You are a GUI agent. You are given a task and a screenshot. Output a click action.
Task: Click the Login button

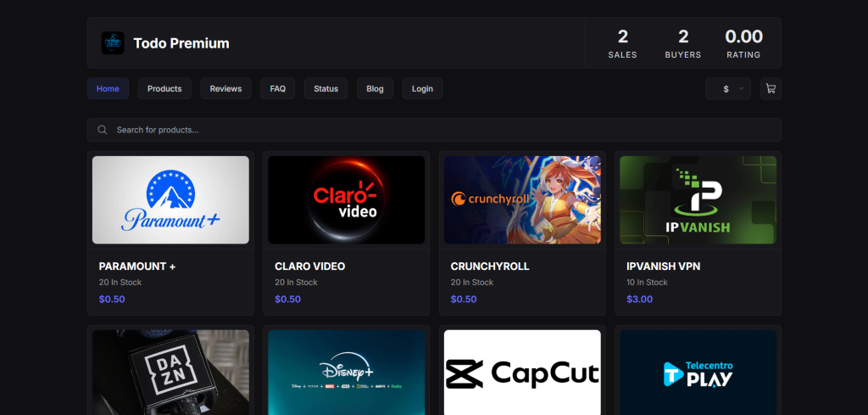(422, 88)
